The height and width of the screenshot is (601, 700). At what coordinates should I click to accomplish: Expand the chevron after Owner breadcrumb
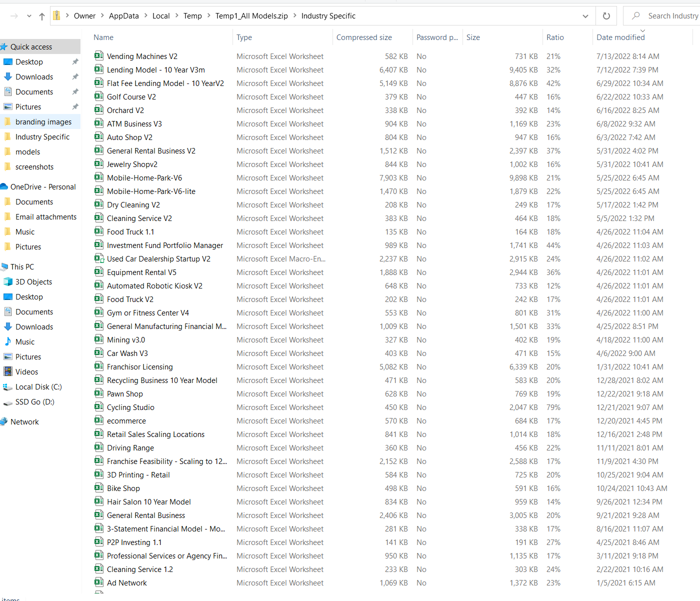pyautogui.click(x=102, y=16)
